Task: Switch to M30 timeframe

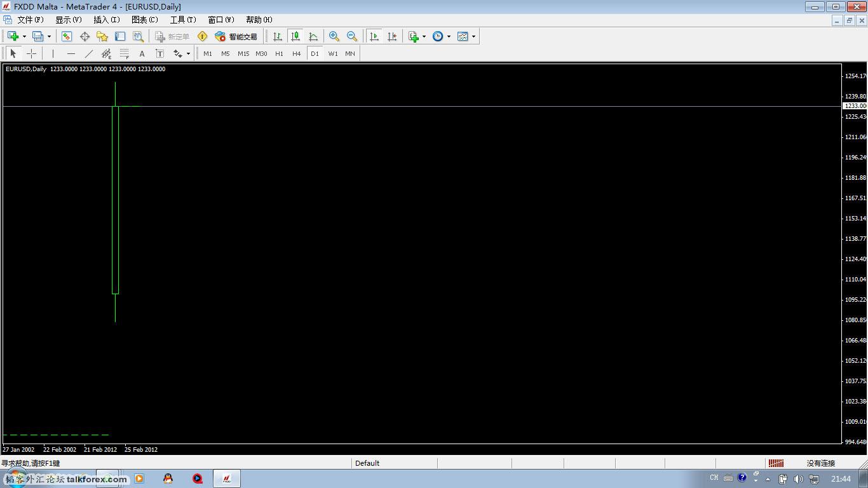Action: [x=261, y=53]
